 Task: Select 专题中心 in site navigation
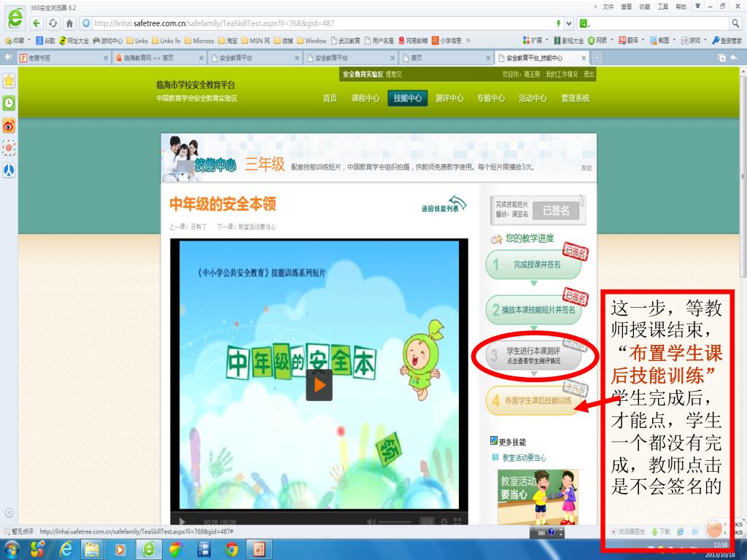(x=491, y=98)
